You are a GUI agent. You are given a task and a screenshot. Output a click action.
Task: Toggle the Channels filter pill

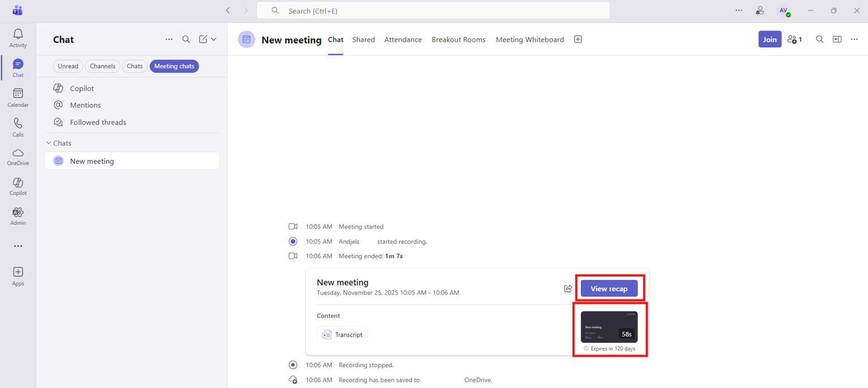(102, 66)
